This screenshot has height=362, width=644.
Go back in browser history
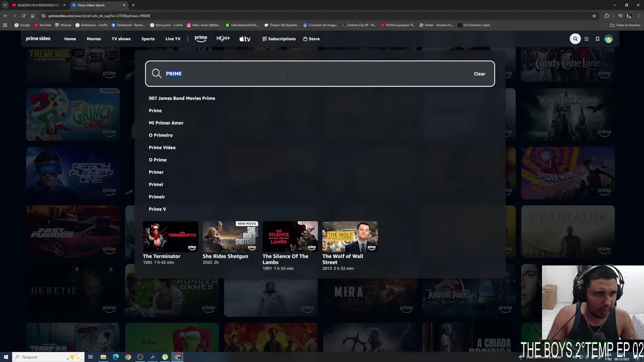[6, 16]
